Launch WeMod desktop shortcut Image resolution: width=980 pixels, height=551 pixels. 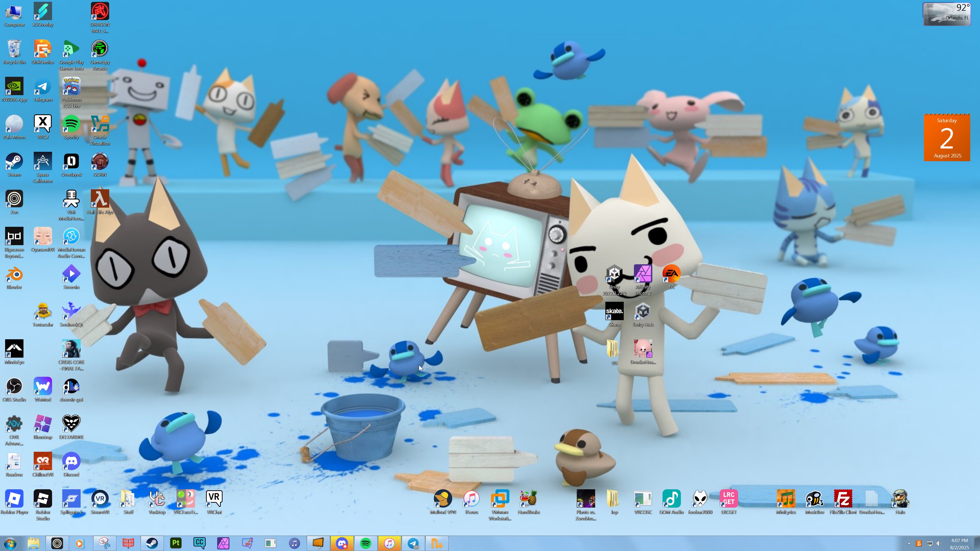pyautogui.click(x=43, y=389)
